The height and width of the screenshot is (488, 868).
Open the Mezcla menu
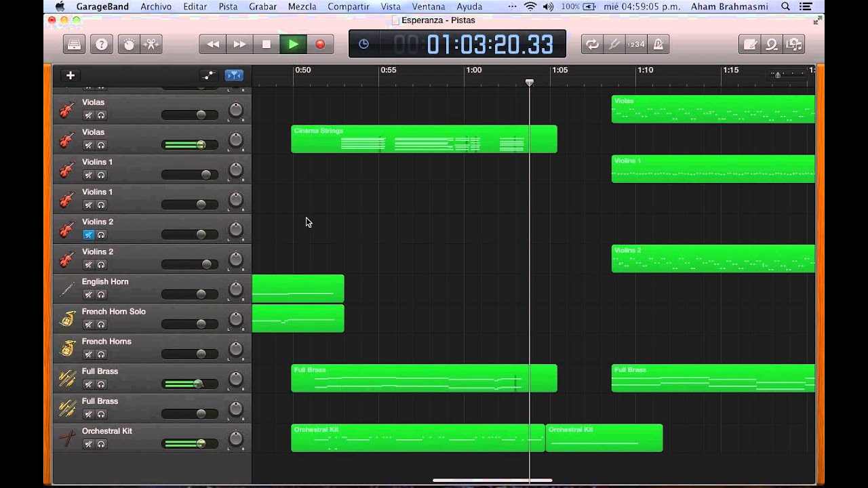click(302, 7)
